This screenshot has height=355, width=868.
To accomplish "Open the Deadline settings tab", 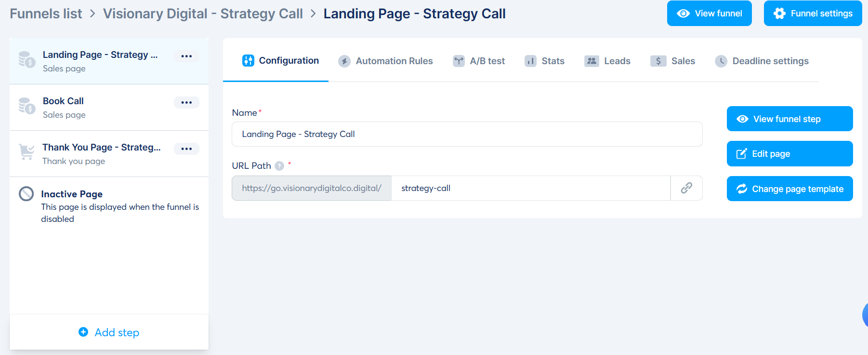I will pos(762,61).
